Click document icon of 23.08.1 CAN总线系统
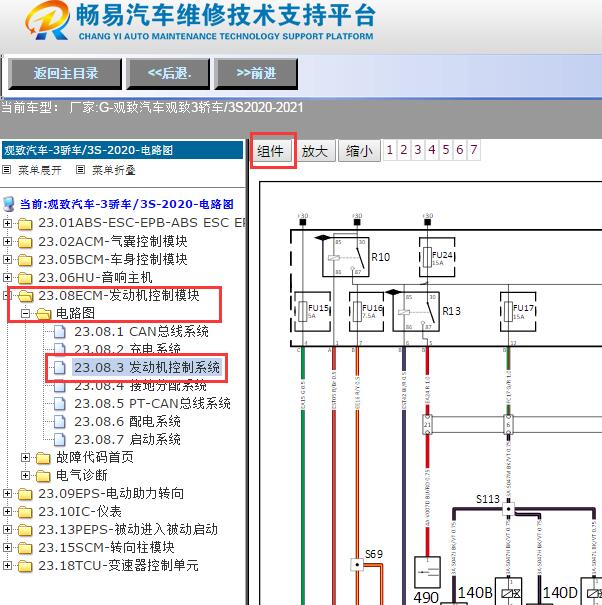Image resolution: width=602 pixels, height=605 pixels. [60, 331]
